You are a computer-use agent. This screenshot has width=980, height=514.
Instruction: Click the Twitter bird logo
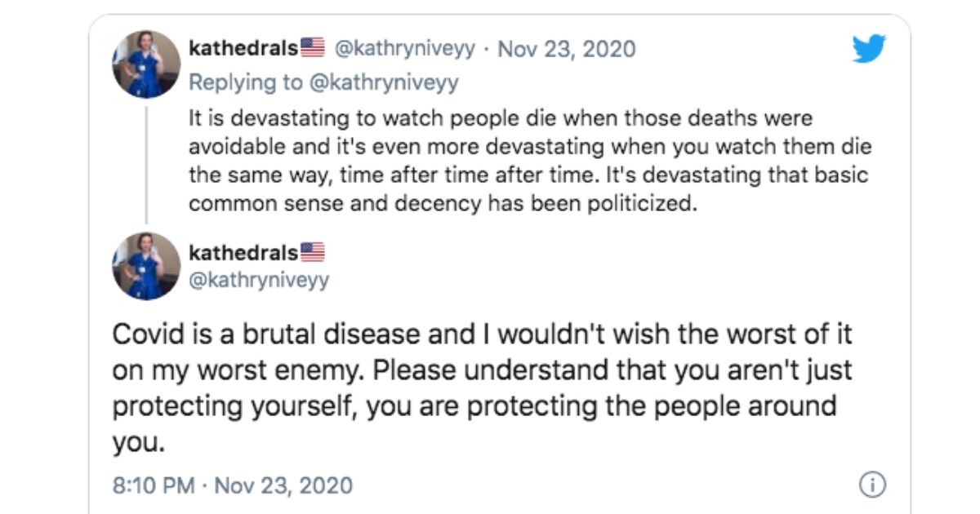click(868, 49)
